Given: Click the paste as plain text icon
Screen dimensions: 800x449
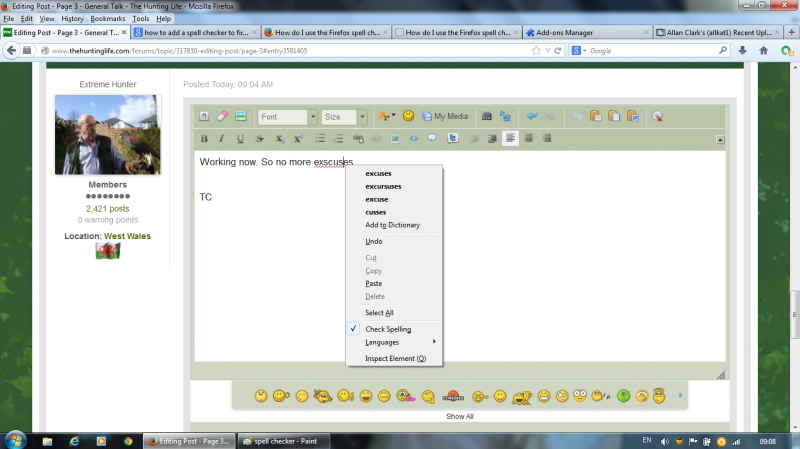Looking at the screenshot, I should 614,116.
